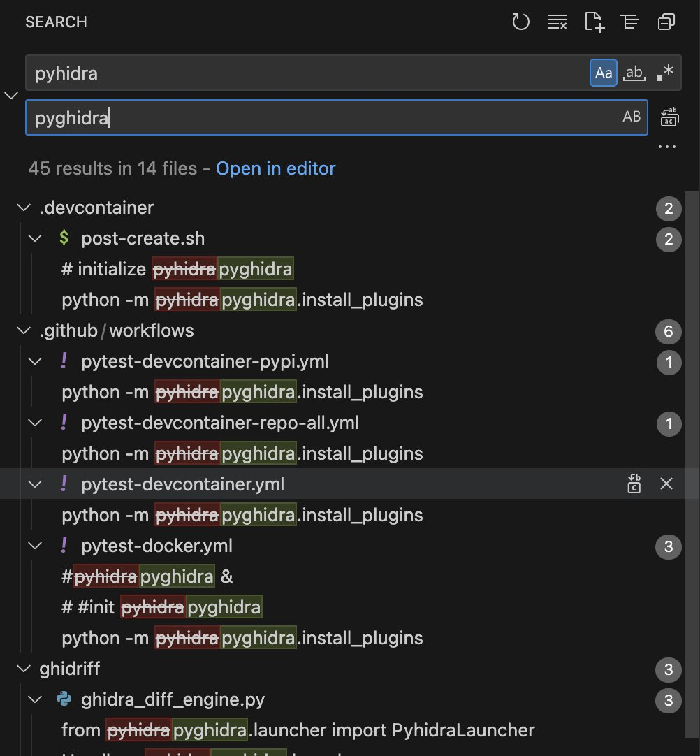Toggle search details with ellipsis

click(x=667, y=147)
